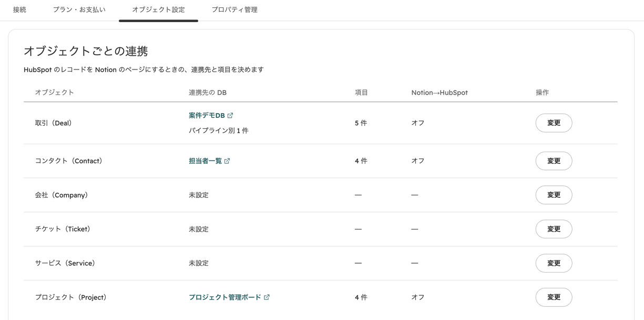This screenshot has width=644, height=320.
Task: Click the オブジェクトごとの連携 heading
Action: 86,51
